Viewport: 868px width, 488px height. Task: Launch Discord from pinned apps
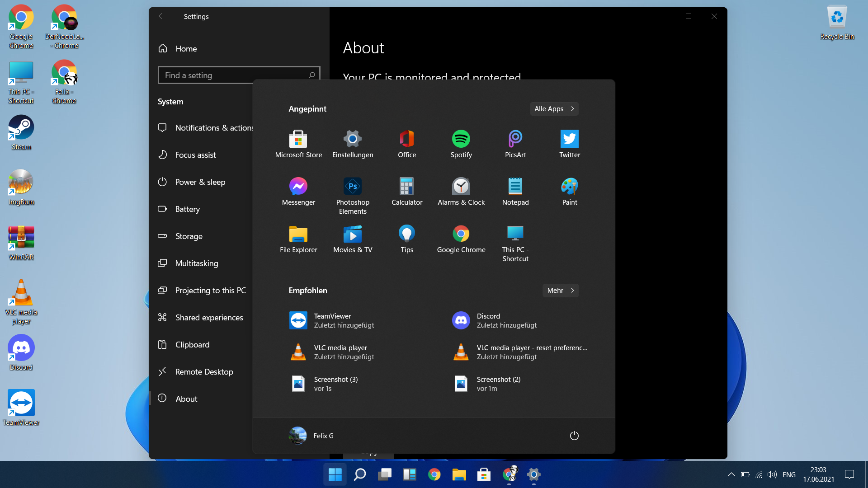[488, 320]
